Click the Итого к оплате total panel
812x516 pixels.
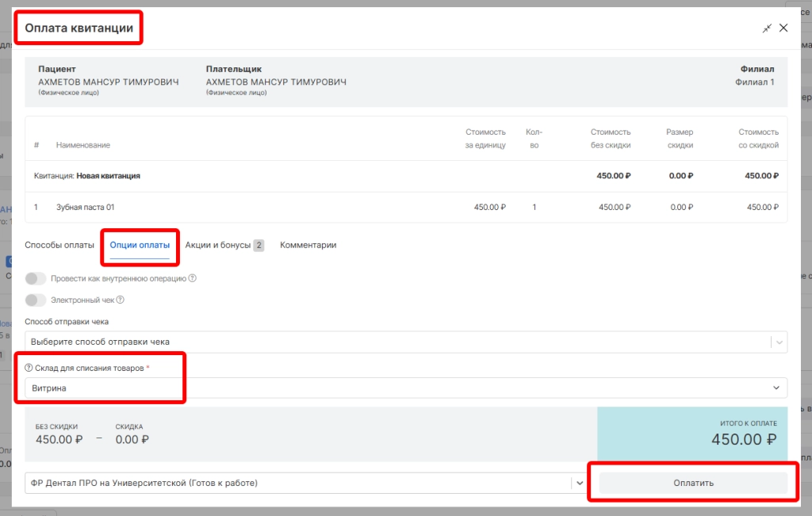[x=692, y=434]
